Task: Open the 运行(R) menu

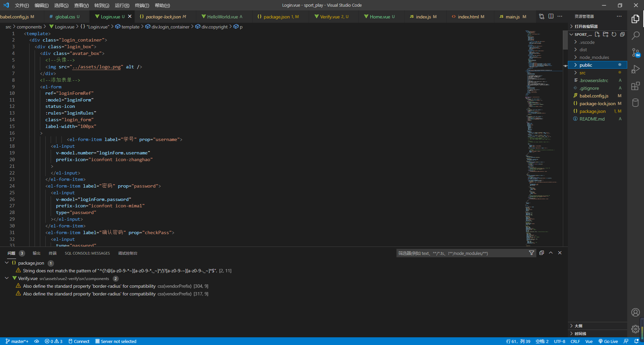Action: pyautogui.click(x=122, y=5)
